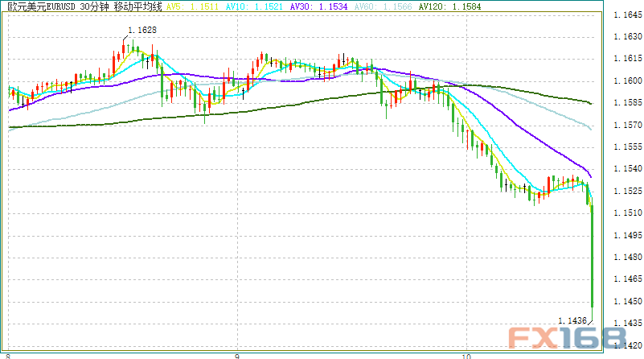Select the AV10: 1.1521 legend value
644x359 pixels.
pyautogui.click(x=254, y=6)
